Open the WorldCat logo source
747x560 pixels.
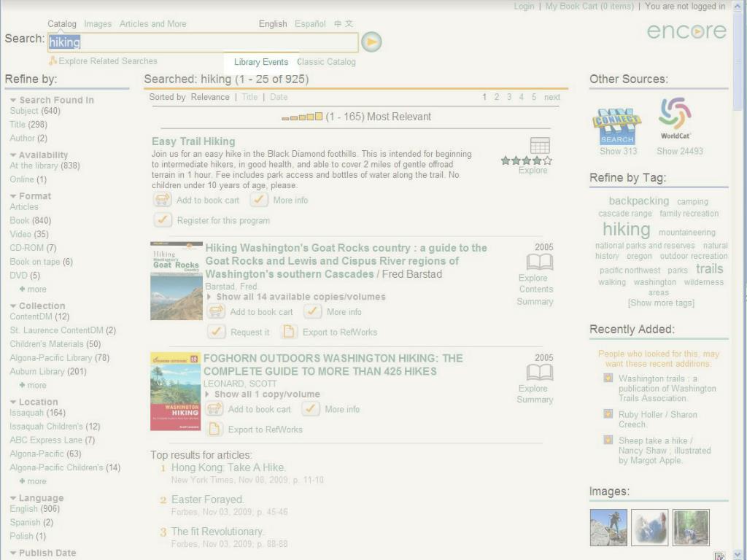pos(675,117)
